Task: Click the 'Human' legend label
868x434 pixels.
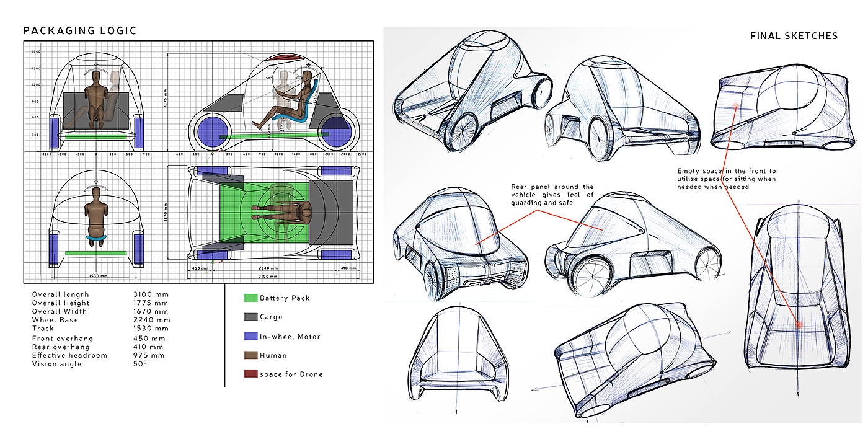Action: tap(273, 355)
